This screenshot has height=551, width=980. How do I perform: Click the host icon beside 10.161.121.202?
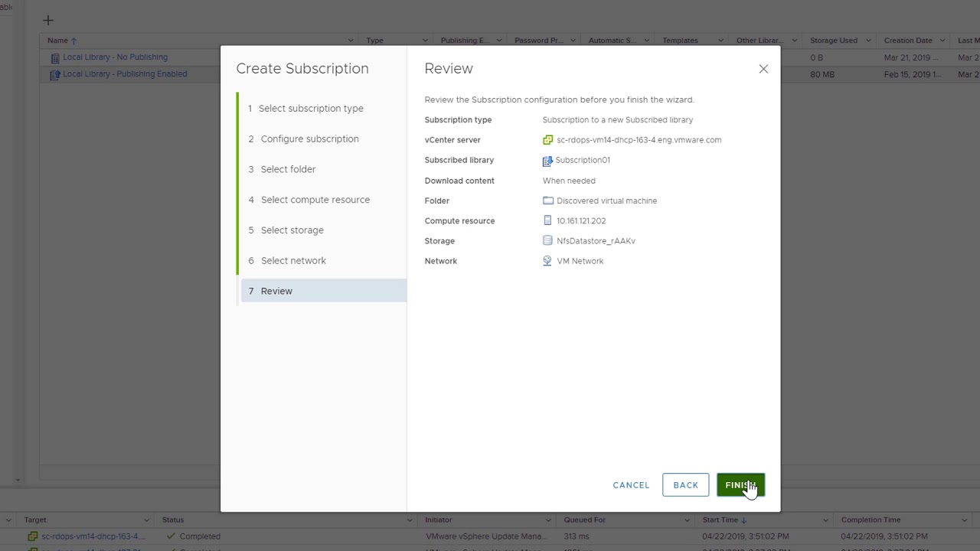(x=548, y=220)
